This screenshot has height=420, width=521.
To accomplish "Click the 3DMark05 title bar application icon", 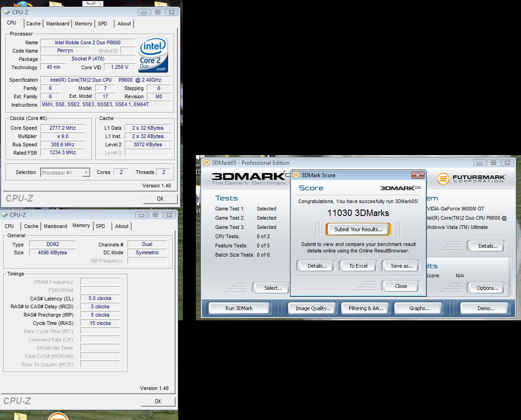I will click(206, 163).
